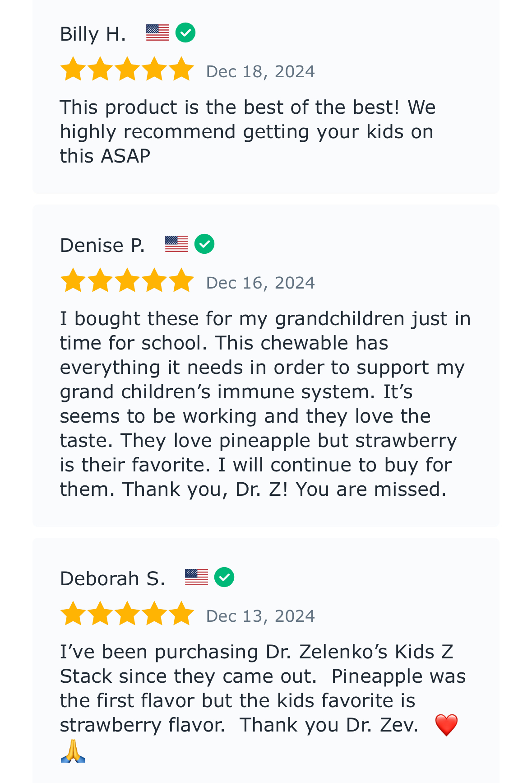
Task: Click the reviewer name Denise P.
Action: click(102, 246)
